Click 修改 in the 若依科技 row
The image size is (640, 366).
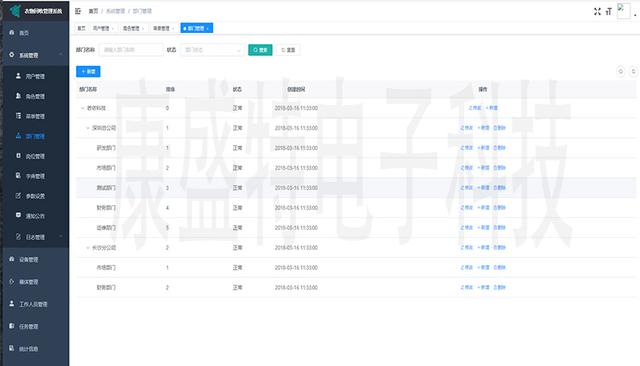[x=475, y=108]
